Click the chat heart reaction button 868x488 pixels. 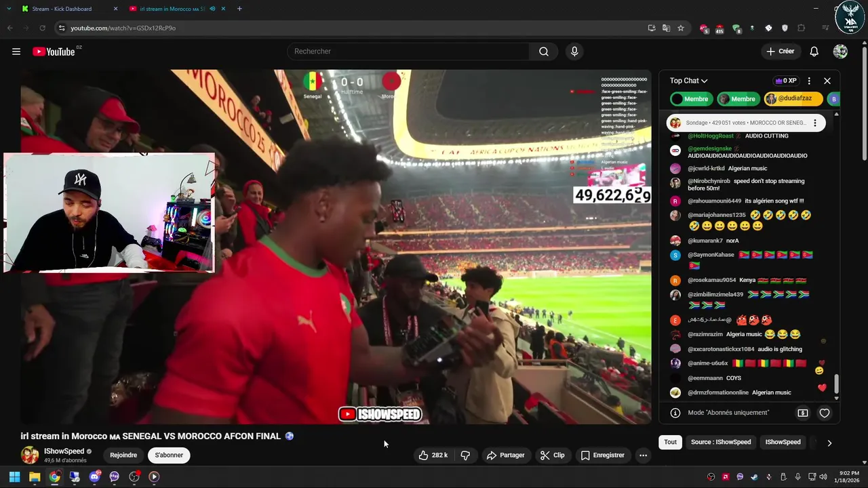[x=825, y=413]
